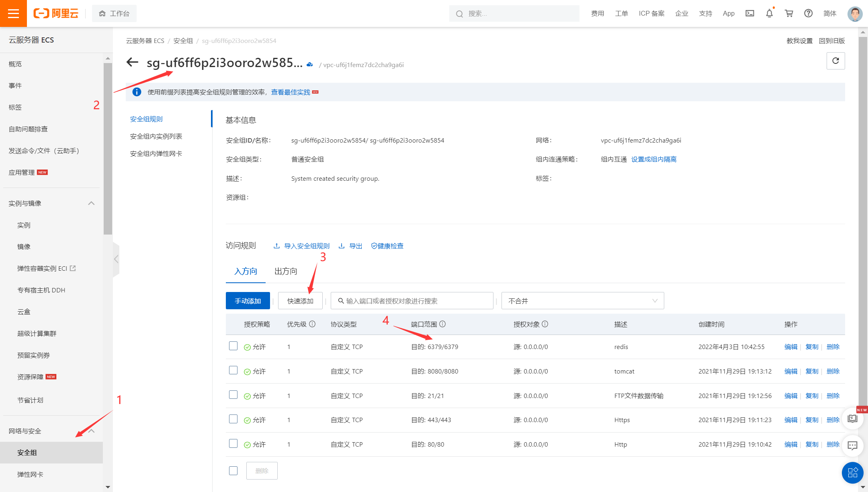
Task: Select checkbox for FTP port 21 rule
Action: [233, 395]
